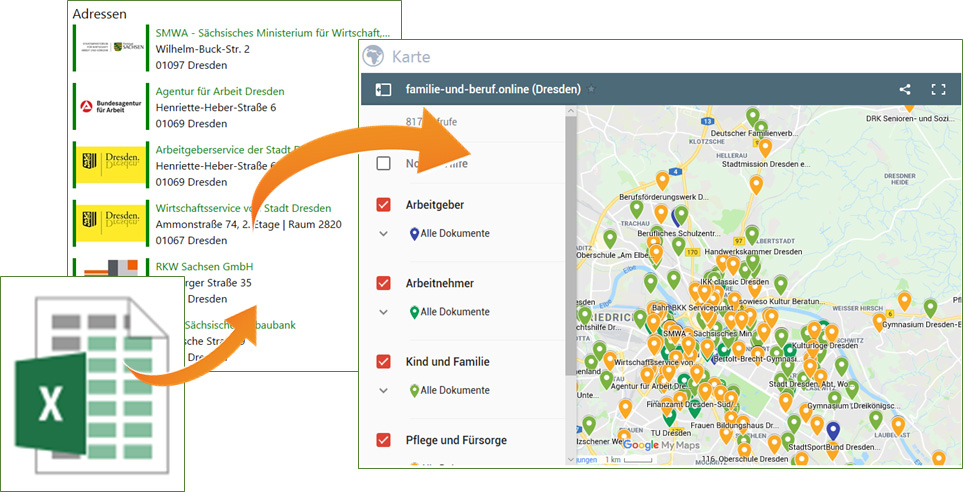Open the map in fullscreen view
This screenshot has height=492, width=963.
938,89
